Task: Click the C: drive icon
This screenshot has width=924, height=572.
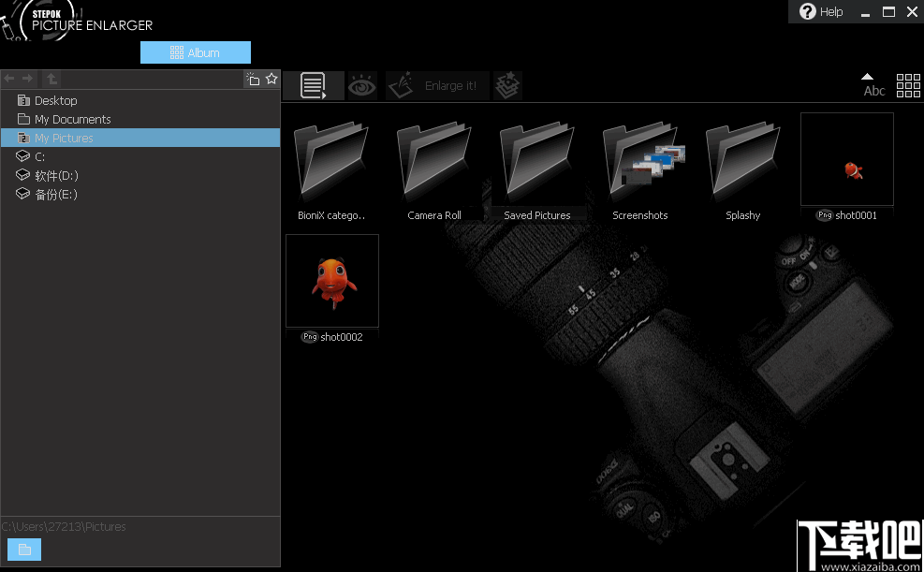Action: 23,156
